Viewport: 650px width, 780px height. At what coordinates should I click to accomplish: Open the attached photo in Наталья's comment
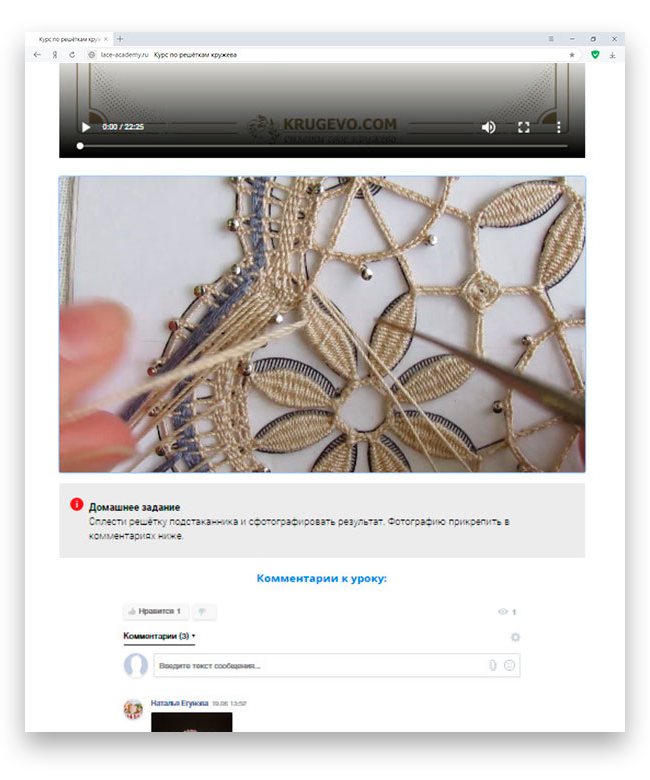[191, 722]
